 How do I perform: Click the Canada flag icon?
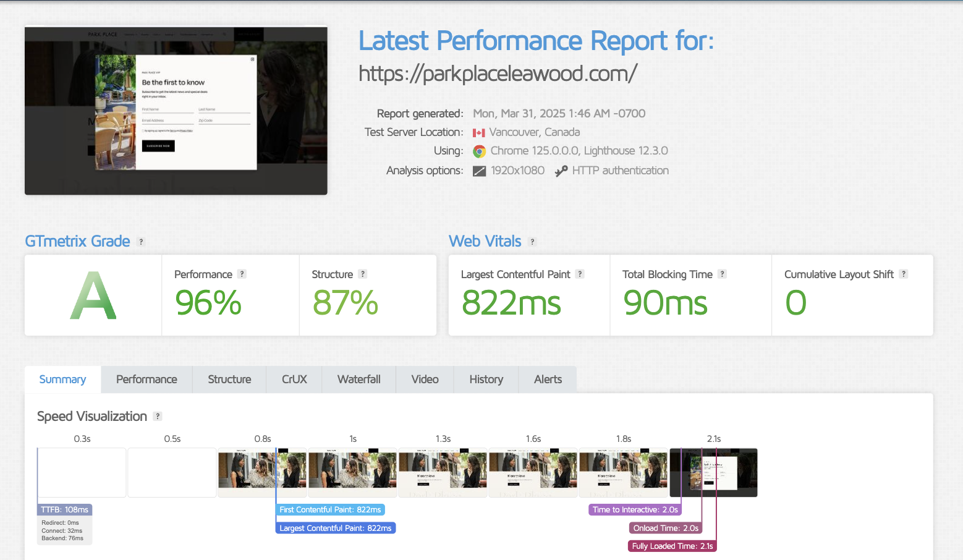479,132
